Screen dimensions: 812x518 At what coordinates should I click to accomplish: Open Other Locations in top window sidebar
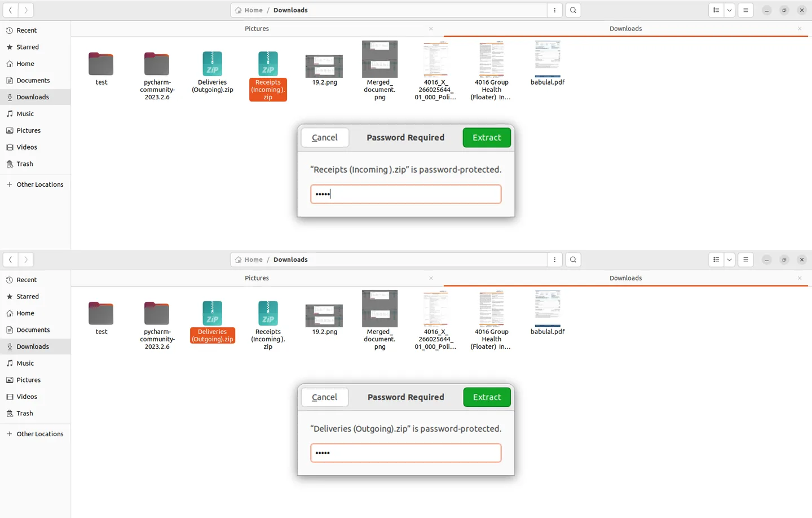(35, 185)
